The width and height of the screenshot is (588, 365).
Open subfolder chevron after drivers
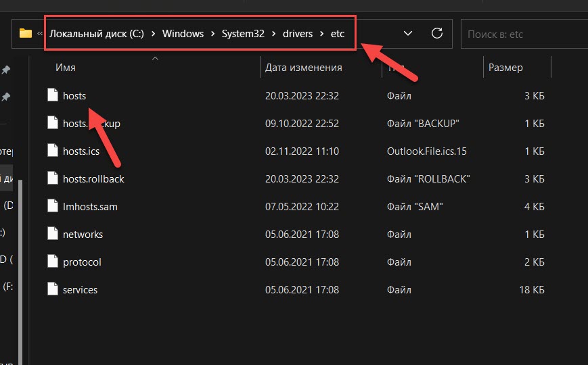(322, 34)
